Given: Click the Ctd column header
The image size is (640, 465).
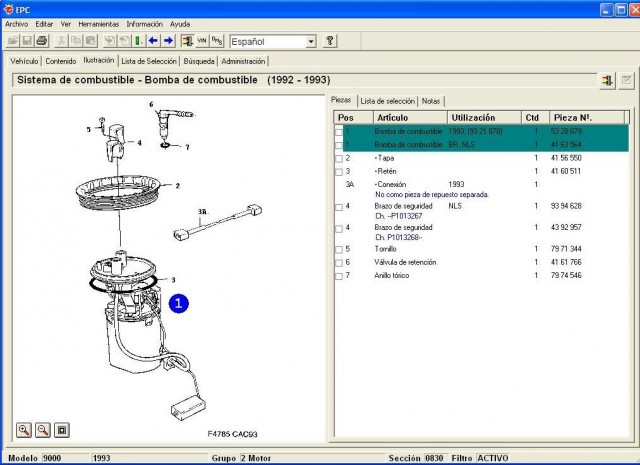Looking at the screenshot, I should click(535, 118).
